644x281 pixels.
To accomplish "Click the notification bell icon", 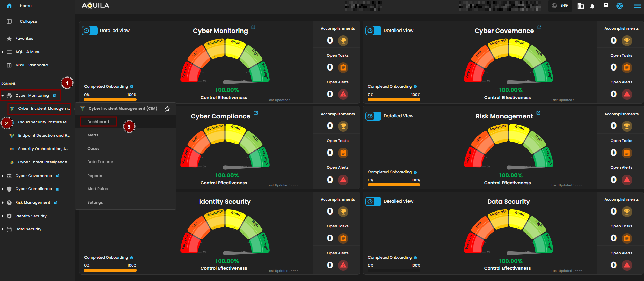I will click(x=592, y=6).
